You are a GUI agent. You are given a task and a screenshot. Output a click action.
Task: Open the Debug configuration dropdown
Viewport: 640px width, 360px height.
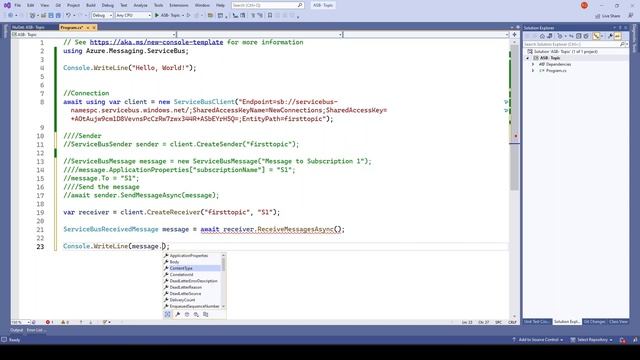[x=102, y=15]
